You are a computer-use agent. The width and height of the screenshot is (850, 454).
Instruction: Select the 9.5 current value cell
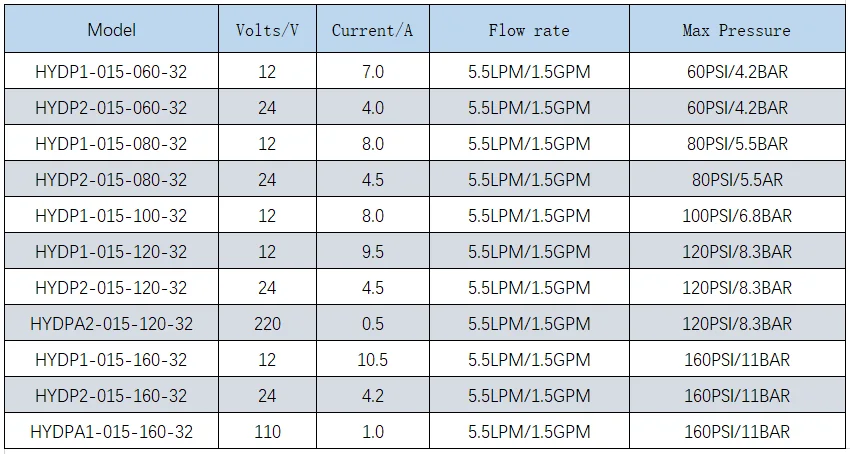pyautogui.click(x=372, y=252)
